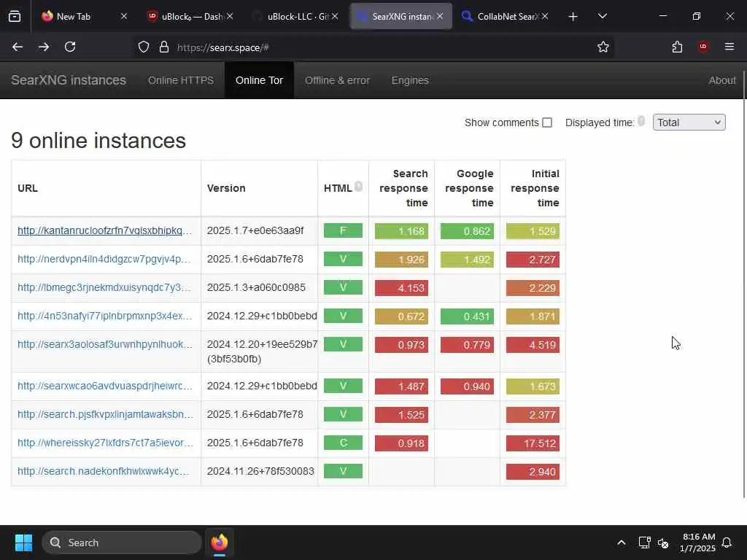747x560 pixels.
Task: View site security lock icon
Action: point(164,47)
